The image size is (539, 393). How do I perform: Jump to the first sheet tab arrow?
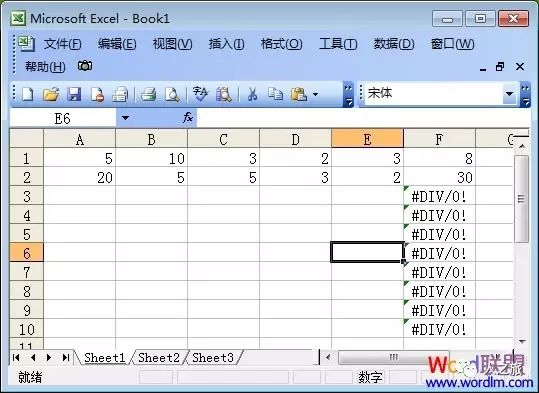pos(16,358)
